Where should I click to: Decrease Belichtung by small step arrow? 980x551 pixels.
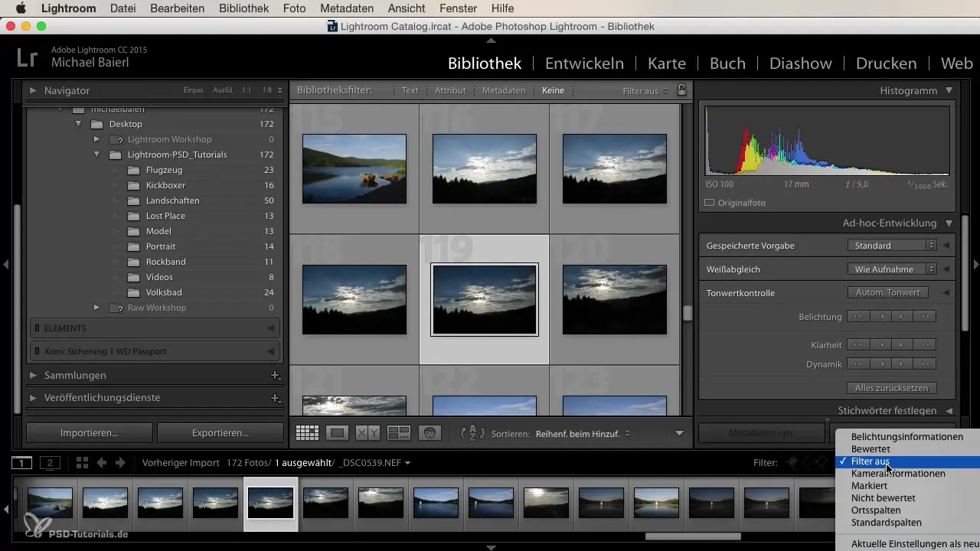880,317
